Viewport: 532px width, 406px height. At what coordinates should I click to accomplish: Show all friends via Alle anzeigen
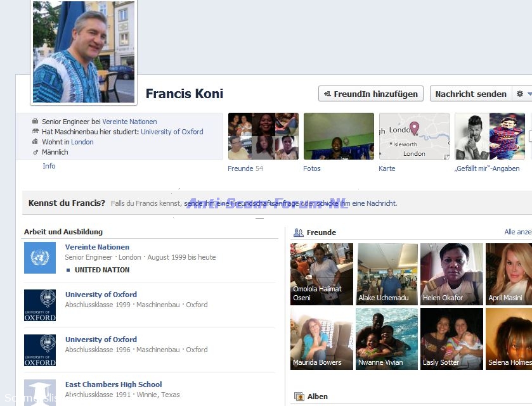[x=517, y=232]
